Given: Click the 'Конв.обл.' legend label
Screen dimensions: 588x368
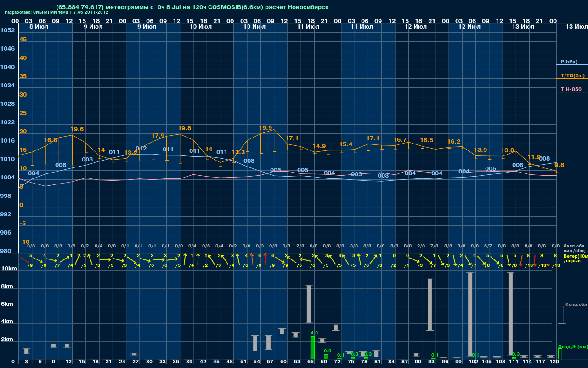Looking at the screenshot, I should click(x=576, y=305).
